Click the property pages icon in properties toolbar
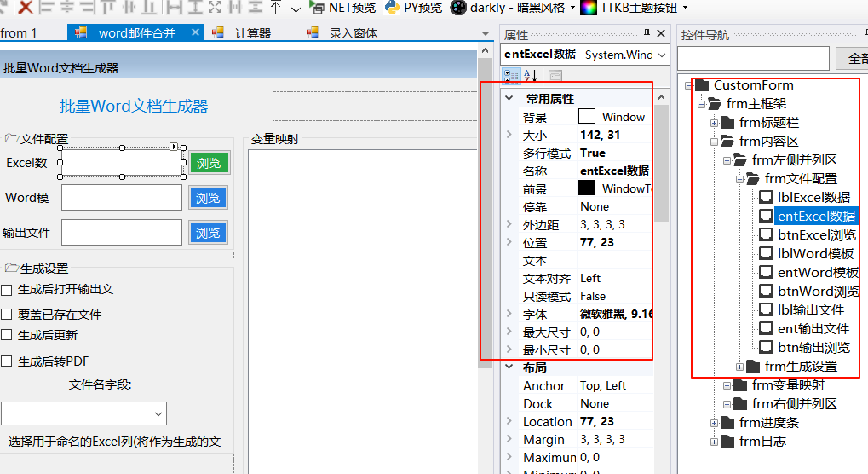 pos(555,75)
